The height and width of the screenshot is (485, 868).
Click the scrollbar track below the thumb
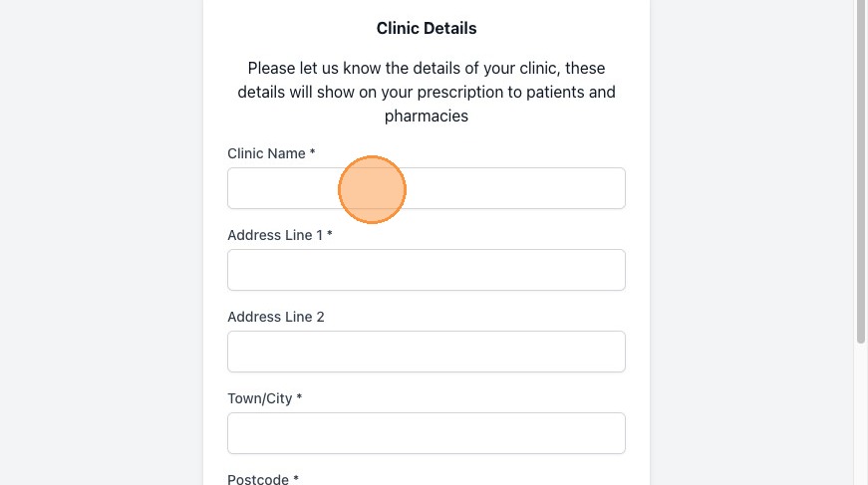(x=861, y=414)
